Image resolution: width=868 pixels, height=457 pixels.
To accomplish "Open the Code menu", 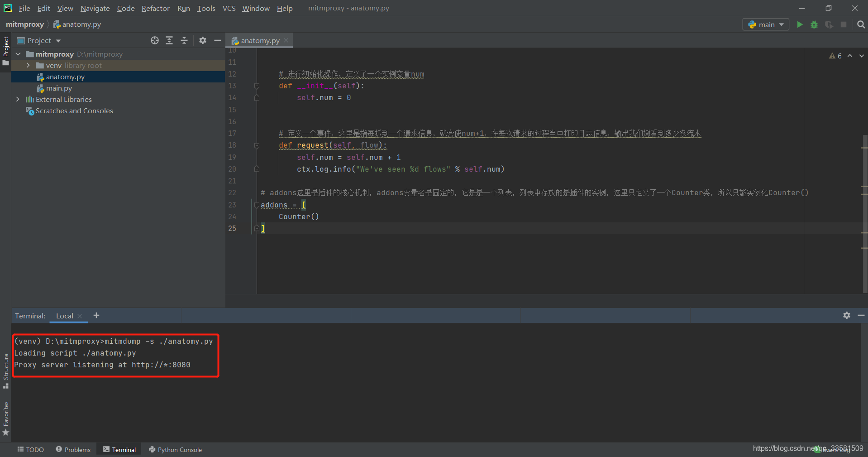I will [x=126, y=8].
